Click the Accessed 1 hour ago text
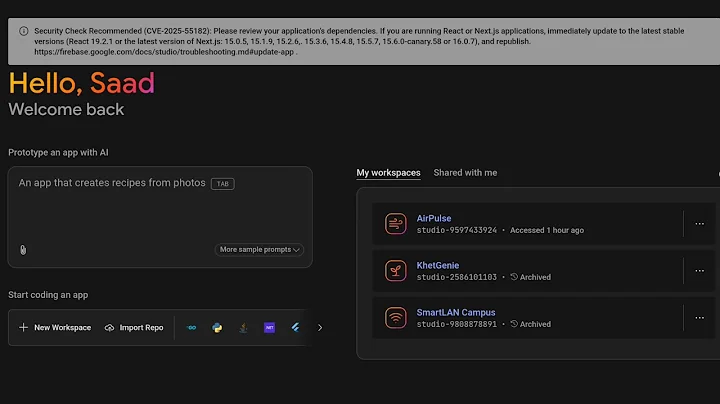 (x=547, y=230)
